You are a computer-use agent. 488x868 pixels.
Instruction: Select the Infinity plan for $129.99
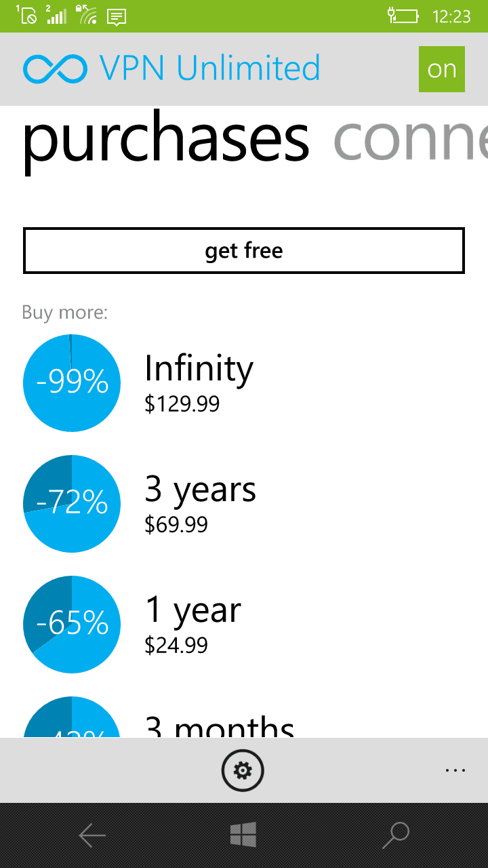[x=199, y=382]
